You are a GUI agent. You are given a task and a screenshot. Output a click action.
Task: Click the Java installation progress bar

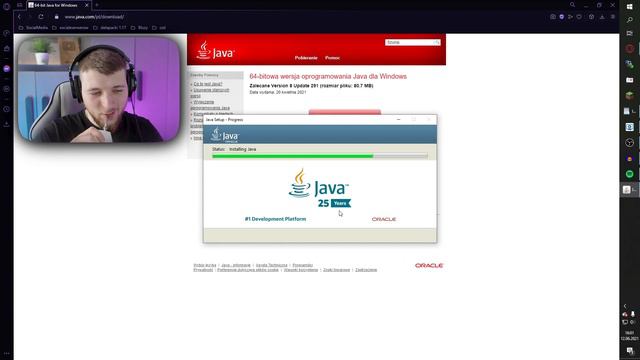point(320,156)
